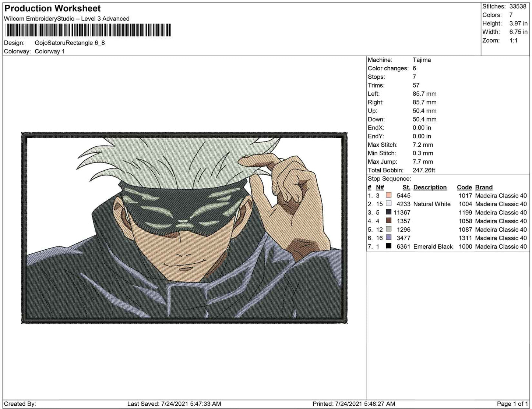Click the embroidery design preview image
532x409 pixels.
[x=184, y=228]
